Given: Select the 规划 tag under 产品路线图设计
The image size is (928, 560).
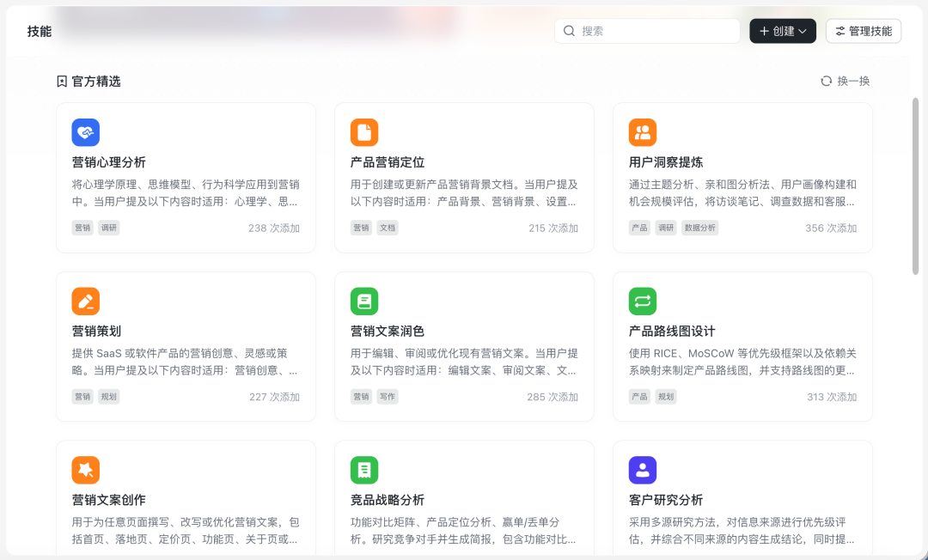Looking at the screenshot, I should [665, 396].
